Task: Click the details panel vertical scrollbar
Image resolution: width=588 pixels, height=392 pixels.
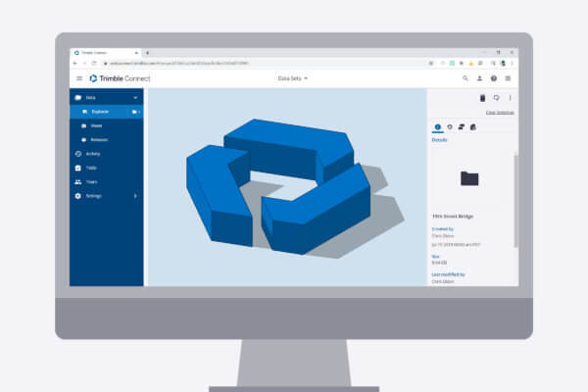Action: point(515,196)
